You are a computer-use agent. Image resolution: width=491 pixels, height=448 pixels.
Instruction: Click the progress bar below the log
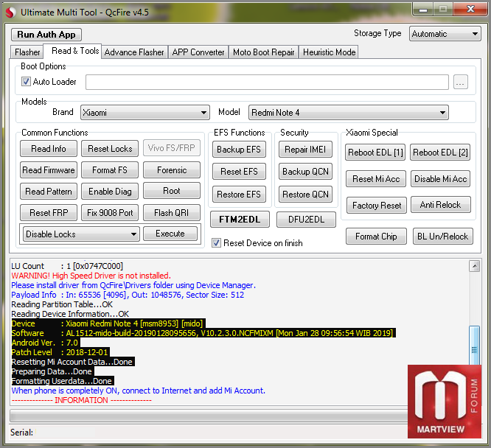point(209,416)
